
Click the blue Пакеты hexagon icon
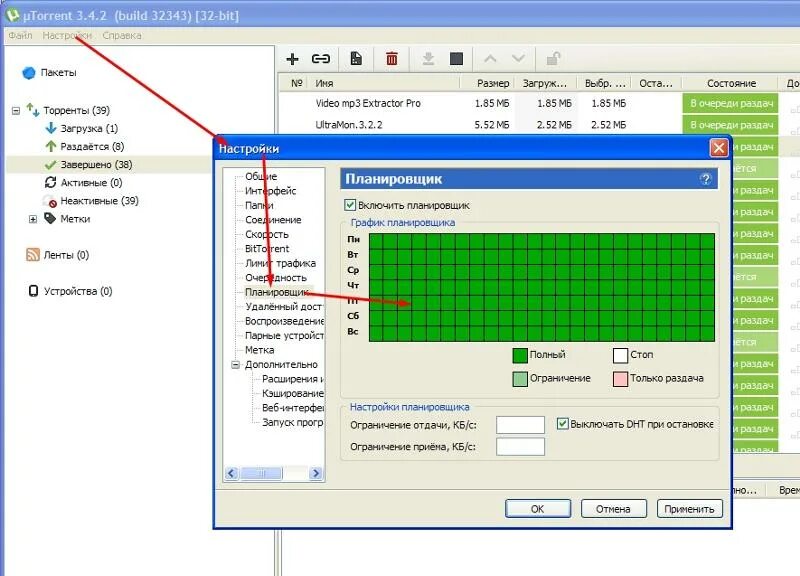tap(29, 73)
